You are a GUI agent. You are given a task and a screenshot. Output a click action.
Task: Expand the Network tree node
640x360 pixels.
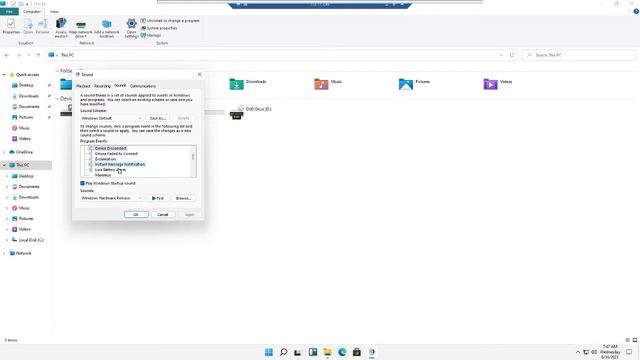tap(4, 253)
